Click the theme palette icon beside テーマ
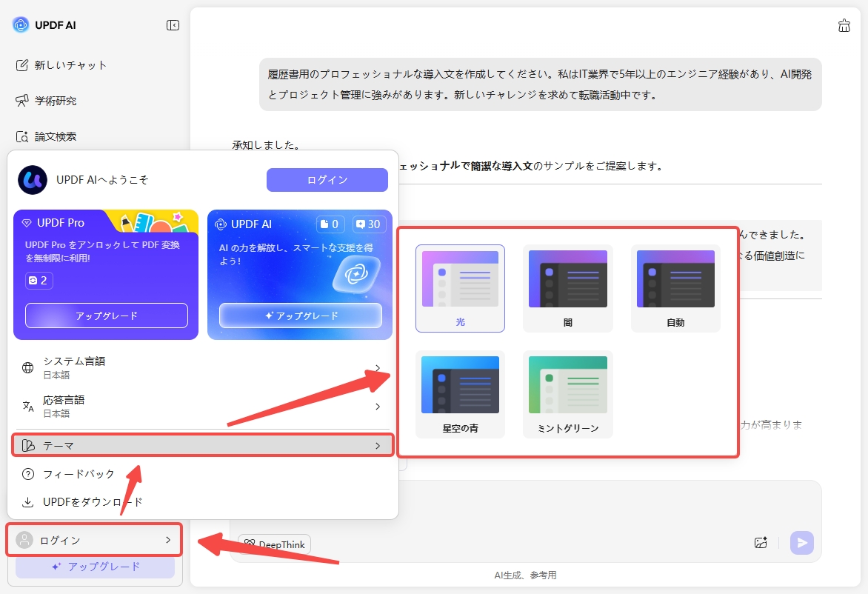 27,446
